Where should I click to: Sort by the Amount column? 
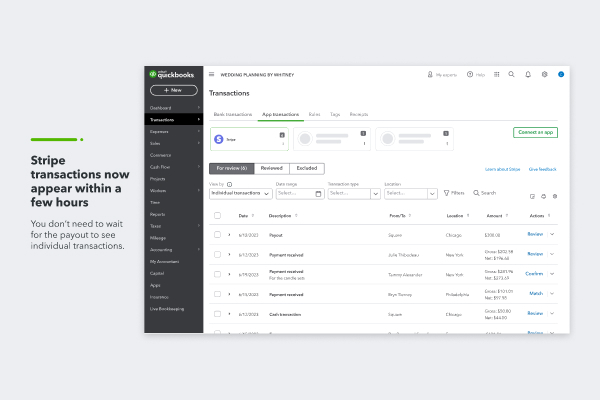click(x=497, y=216)
